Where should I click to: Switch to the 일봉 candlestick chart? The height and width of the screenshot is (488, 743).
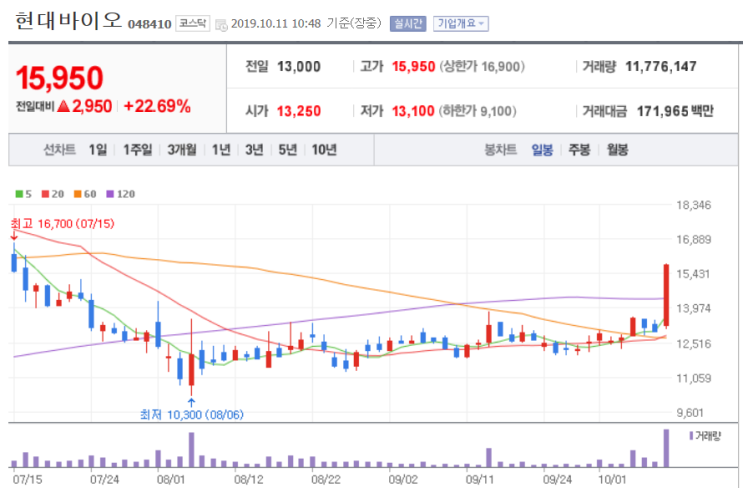(542, 150)
